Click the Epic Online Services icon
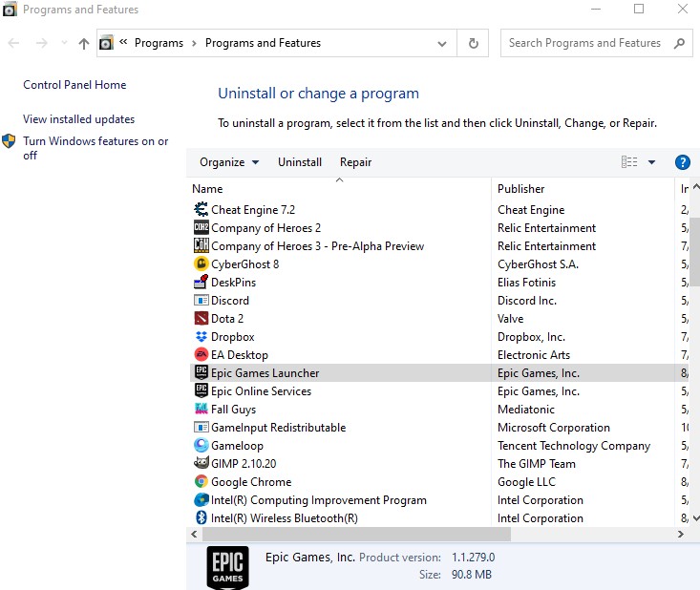700x590 pixels. 201,391
